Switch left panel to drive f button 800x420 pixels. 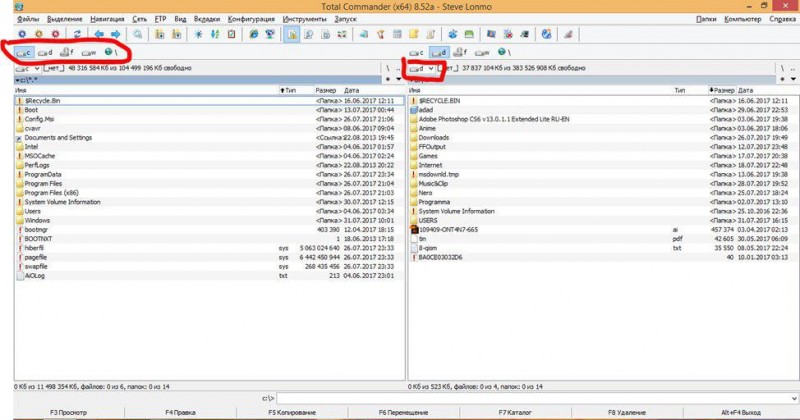67,52
